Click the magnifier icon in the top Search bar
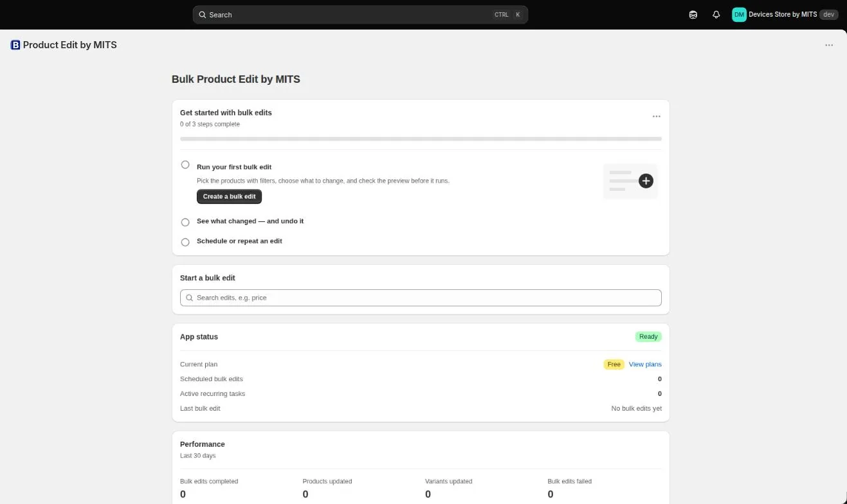 (x=203, y=15)
